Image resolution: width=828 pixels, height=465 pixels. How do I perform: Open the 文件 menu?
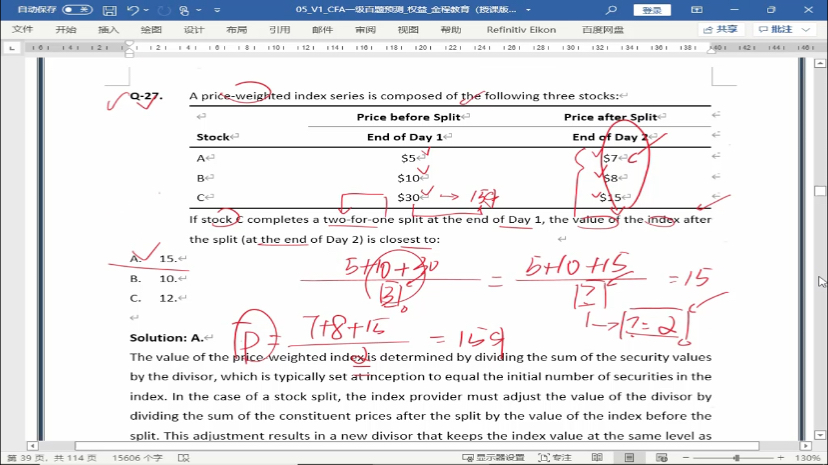(x=22, y=30)
